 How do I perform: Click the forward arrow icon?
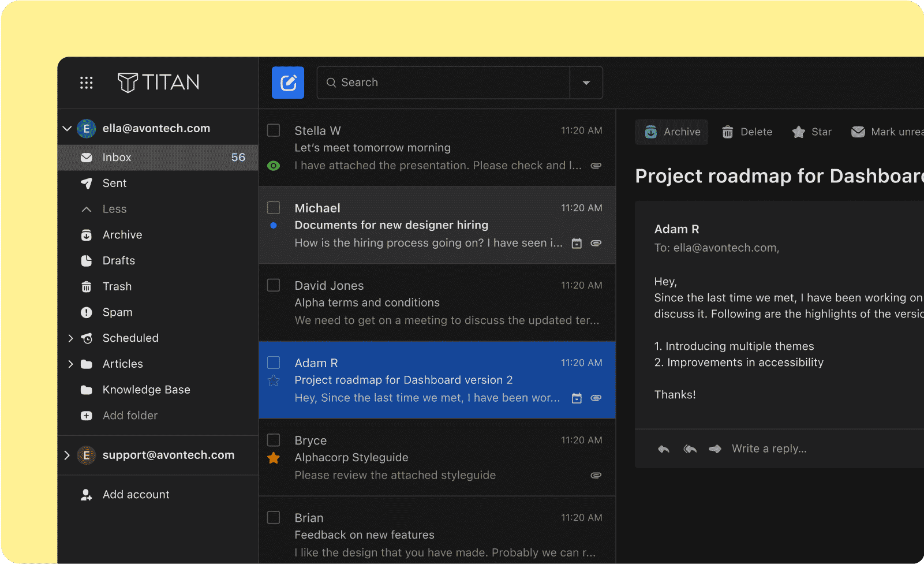pos(715,449)
